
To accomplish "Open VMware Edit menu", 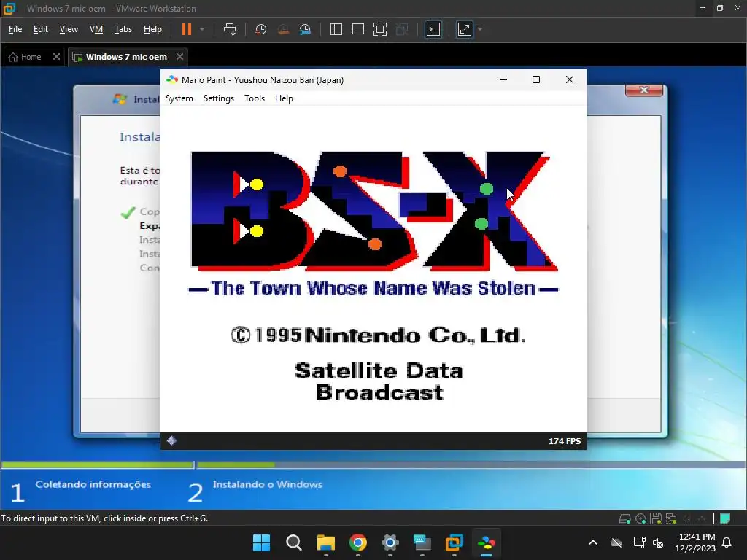I will [41, 29].
